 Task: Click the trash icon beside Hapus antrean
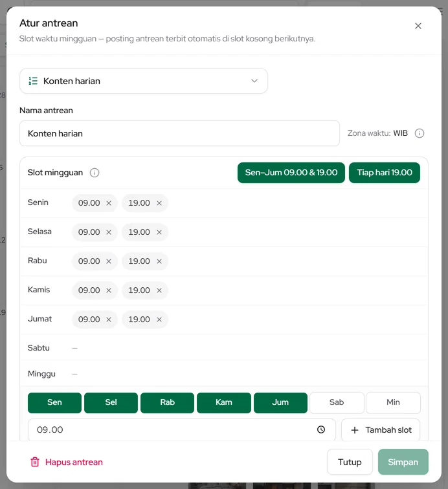pos(35,462)
